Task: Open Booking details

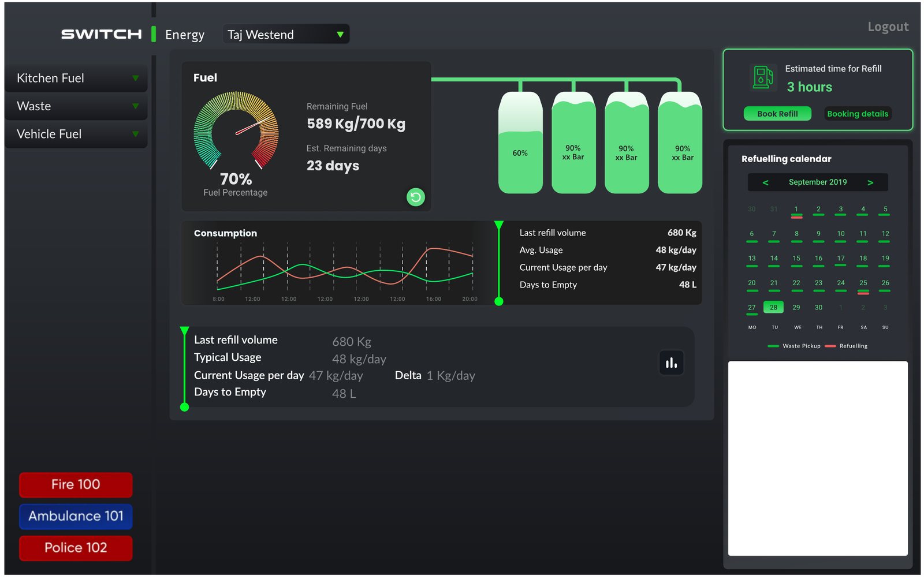Action: click(858, 114)
